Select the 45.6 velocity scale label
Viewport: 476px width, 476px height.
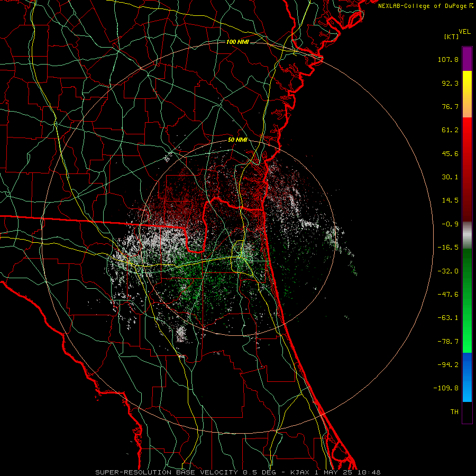click(x=450, y=153)
